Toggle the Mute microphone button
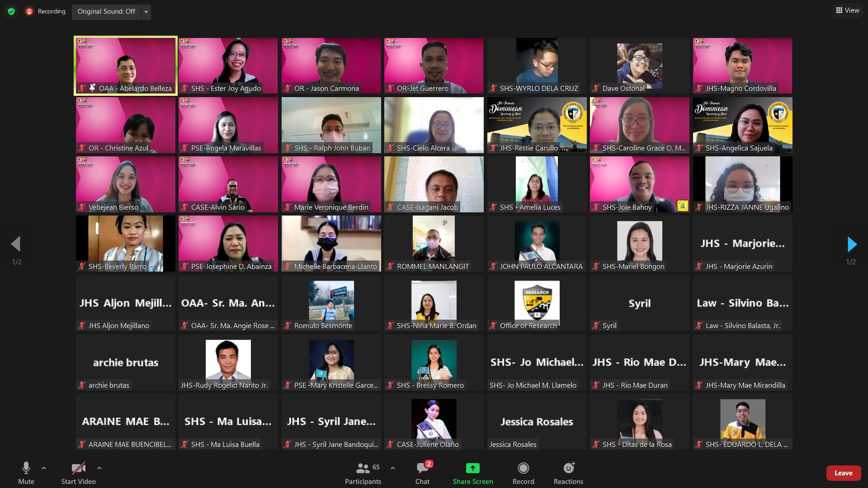 click(26, 468)
